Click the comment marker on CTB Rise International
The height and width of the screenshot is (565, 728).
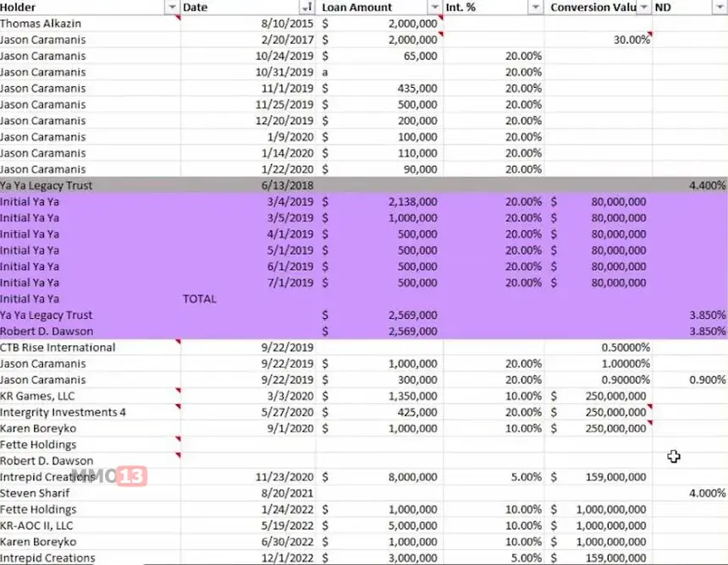point(177,343)
